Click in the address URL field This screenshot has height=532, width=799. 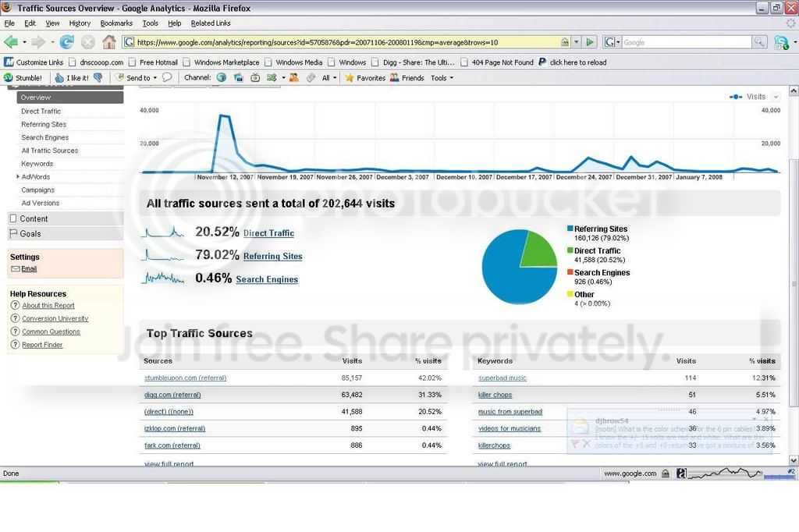tap(346, 42)
